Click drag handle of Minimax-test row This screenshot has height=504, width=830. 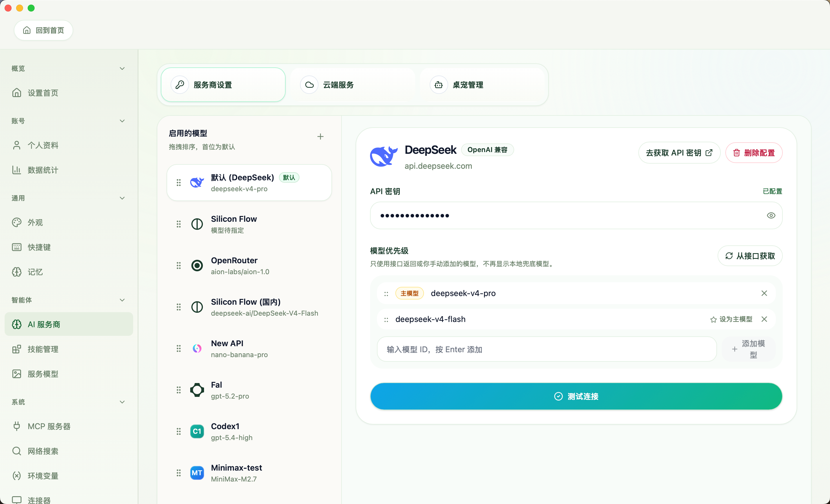[x=178, y=473]
